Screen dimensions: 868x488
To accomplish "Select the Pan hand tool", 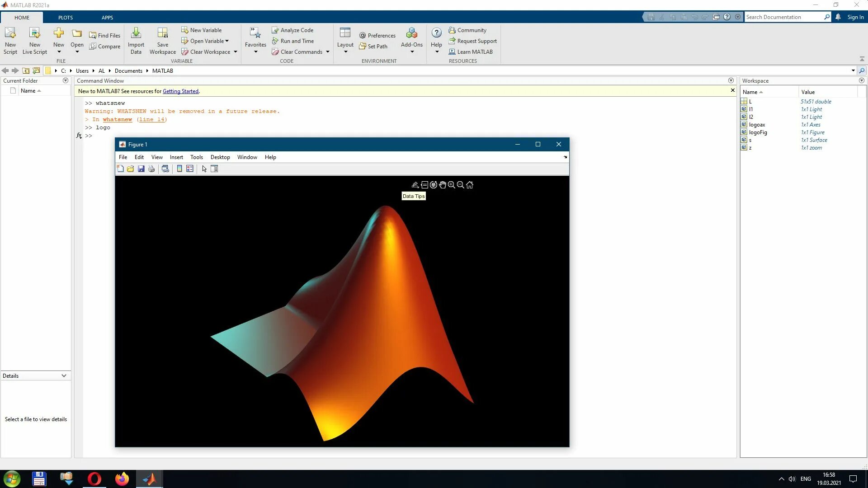I will tap(443, 185).
